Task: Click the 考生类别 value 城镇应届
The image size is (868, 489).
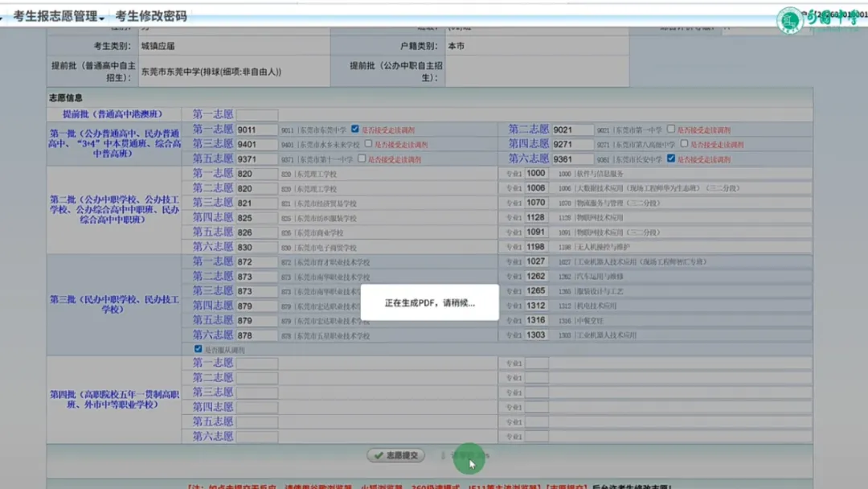Action: (158, 46)
